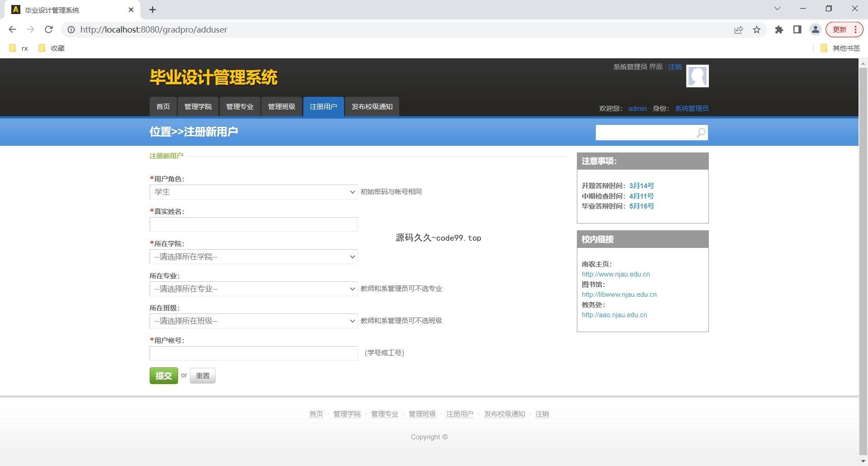Click the footer 发布校级通知 link
868x466 pixels.
click(x=505, y=414)
